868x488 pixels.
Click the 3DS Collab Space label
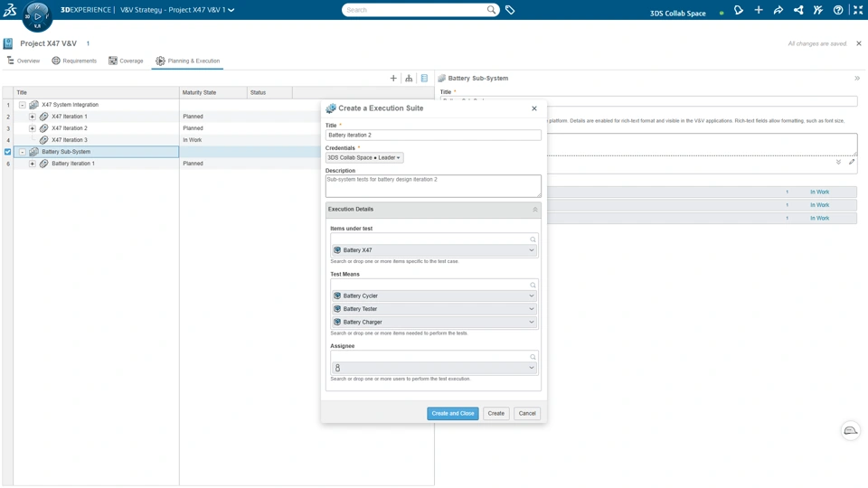pyautogui.click(x=677, y=14)
